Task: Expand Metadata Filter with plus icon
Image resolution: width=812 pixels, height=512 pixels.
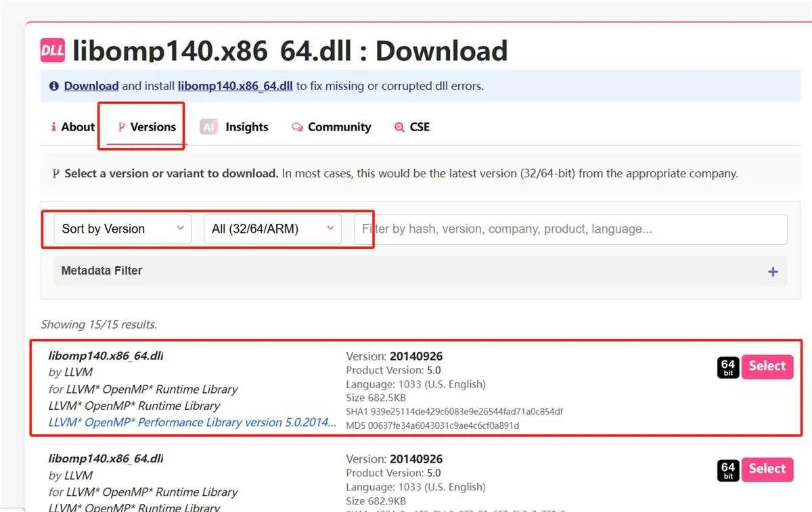Action: (x=773, y=272)
